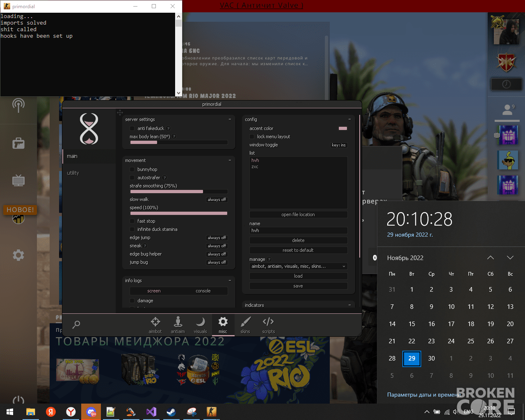Screen dimensions: 525x420
Task: Open the CS:GO watch TV icon
Action: click(x=18, y=180)
